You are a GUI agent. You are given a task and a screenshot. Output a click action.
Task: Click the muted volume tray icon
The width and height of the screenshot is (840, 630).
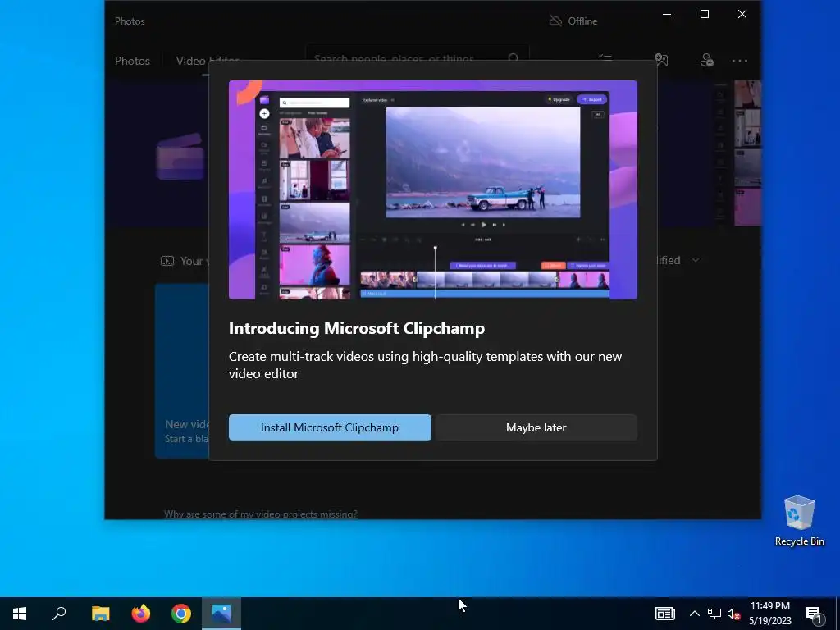(x=734, y=614)
